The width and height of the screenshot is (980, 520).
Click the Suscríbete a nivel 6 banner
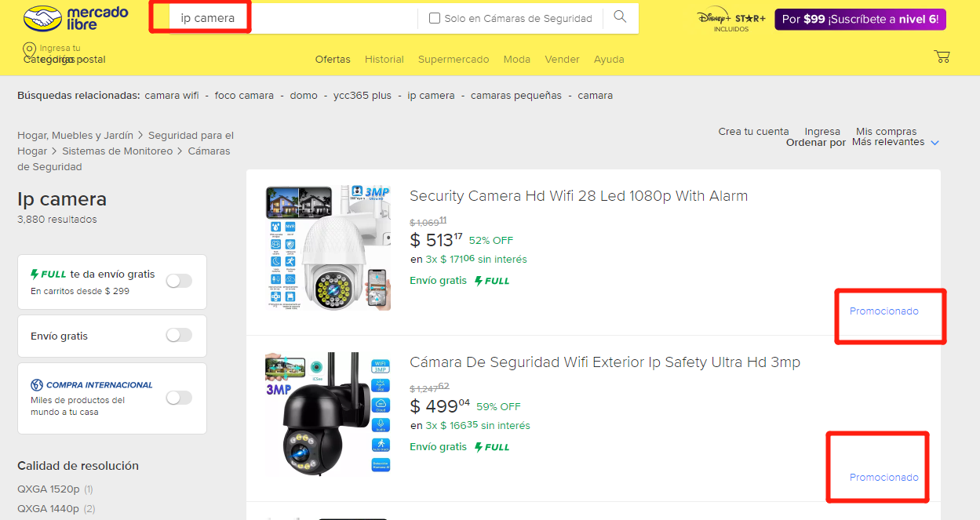(x=860, y=19)
